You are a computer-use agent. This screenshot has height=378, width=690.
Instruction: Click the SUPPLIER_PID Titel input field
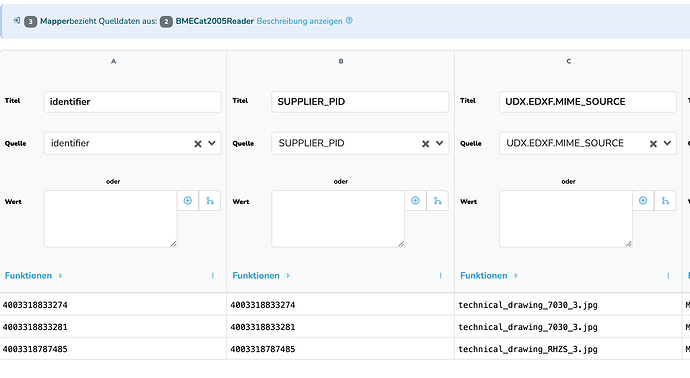pos(360,102)
